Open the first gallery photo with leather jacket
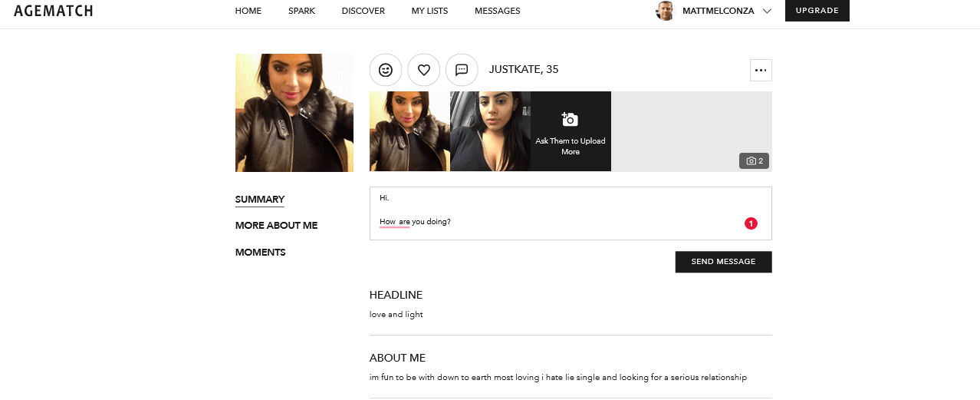 click(409, 131)
